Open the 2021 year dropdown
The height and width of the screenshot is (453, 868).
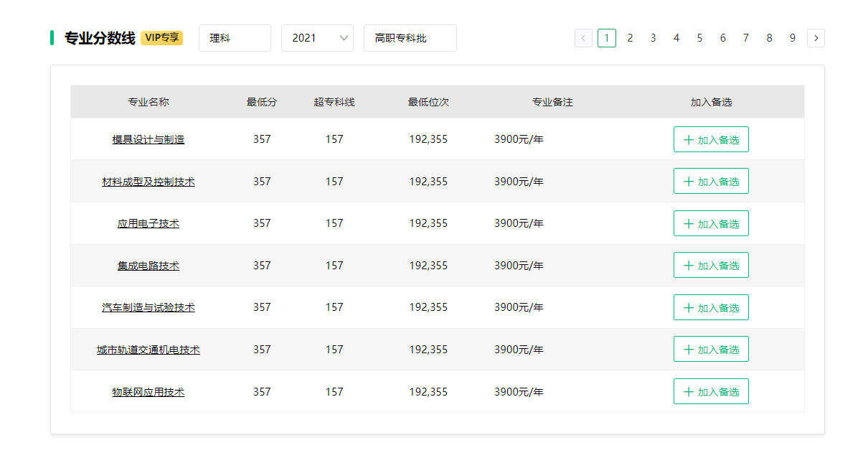[317, 38]
